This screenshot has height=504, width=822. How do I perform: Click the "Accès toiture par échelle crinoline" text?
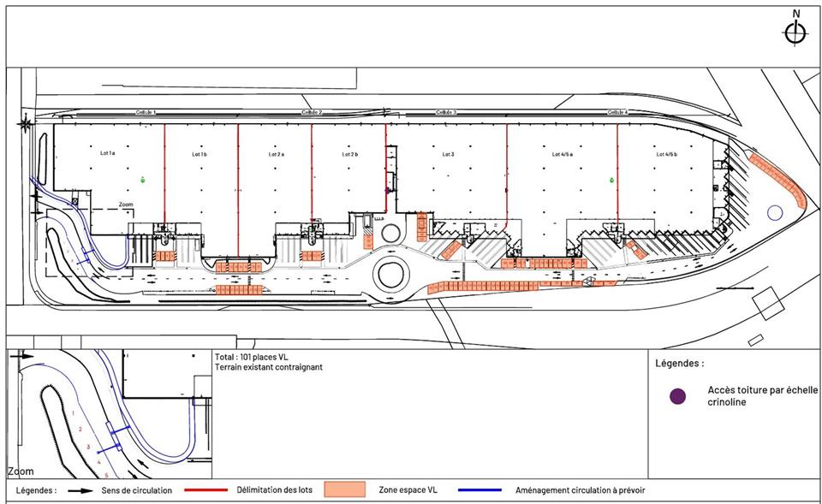pos(762,396)
